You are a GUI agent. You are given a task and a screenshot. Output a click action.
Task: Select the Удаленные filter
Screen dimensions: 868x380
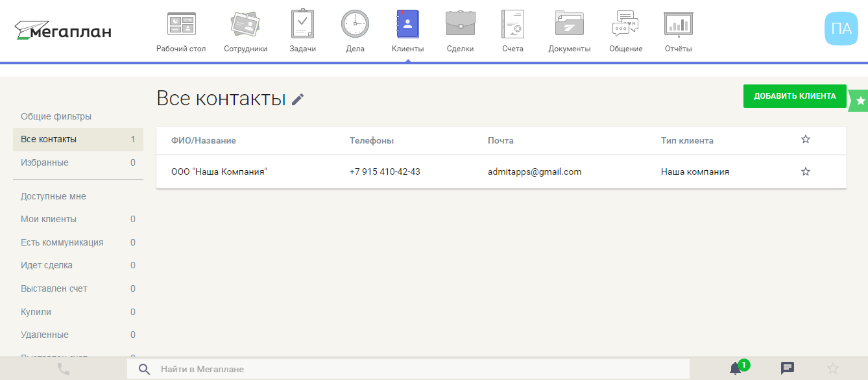[78, 335]
